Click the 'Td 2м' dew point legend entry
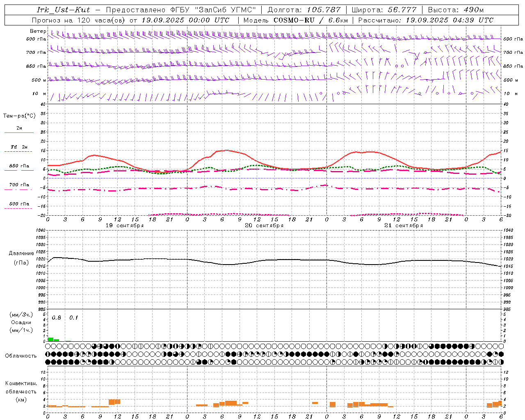 [19, 147]
